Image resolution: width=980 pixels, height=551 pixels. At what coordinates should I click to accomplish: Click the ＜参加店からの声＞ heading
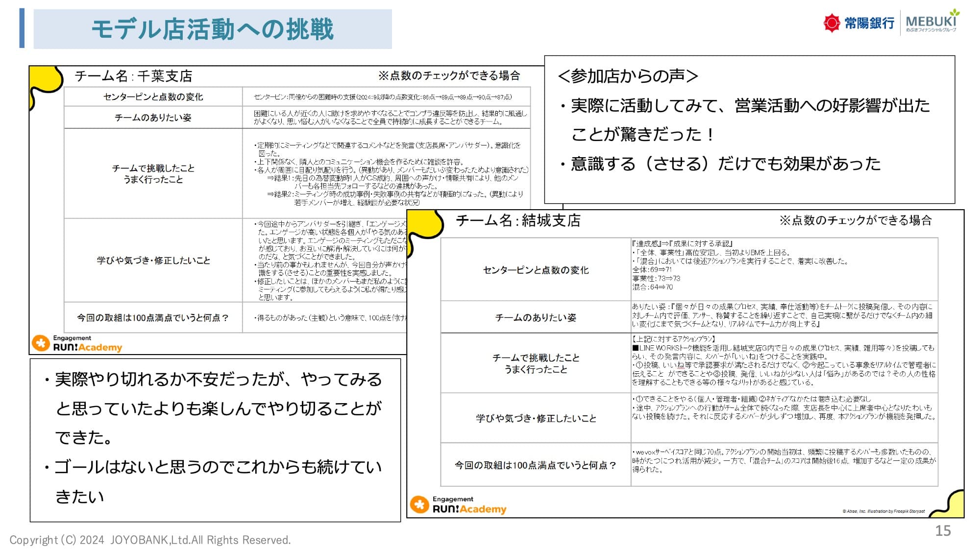pos(628,76)
